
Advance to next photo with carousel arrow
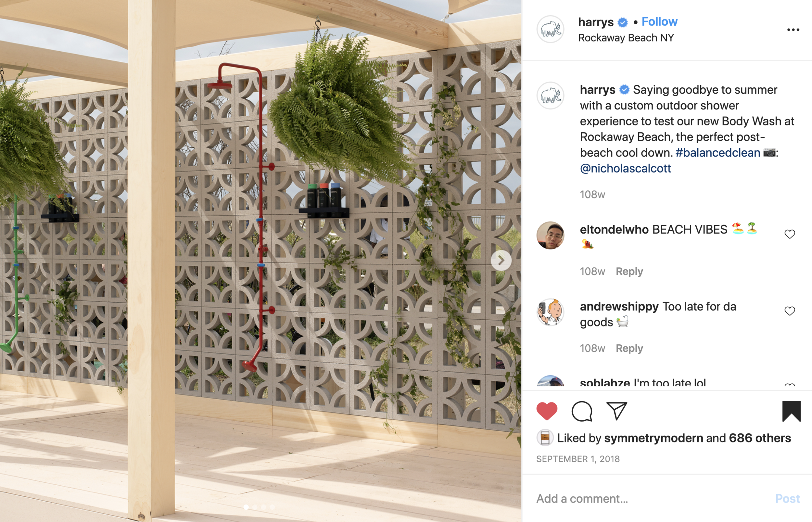[x=501, y=260]
